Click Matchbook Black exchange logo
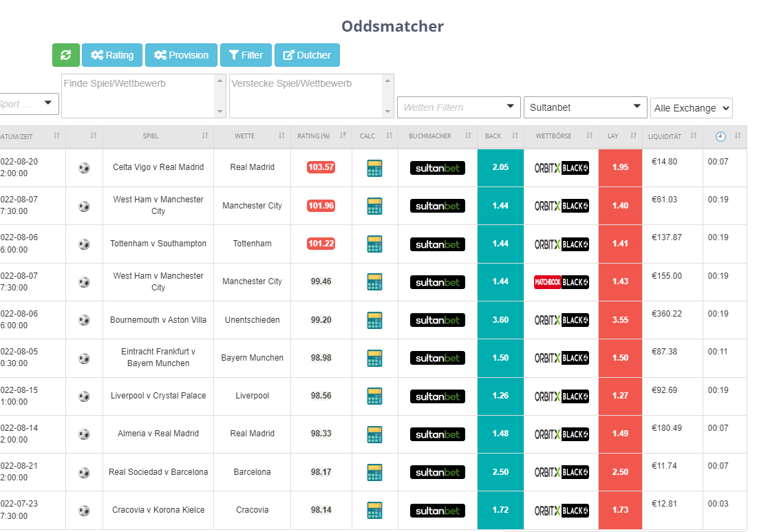 pyautogui.click(x=562, y=281)
